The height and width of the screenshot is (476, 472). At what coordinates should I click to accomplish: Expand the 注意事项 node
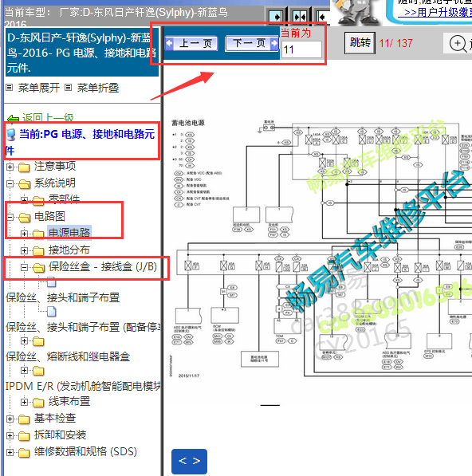pyautogui.click(x=10, y=167)
